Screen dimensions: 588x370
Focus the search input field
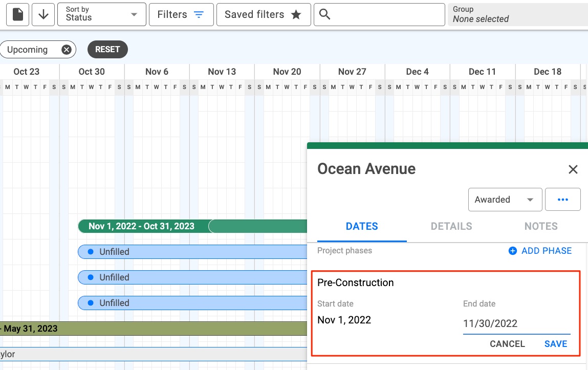(x=379, y=15)
